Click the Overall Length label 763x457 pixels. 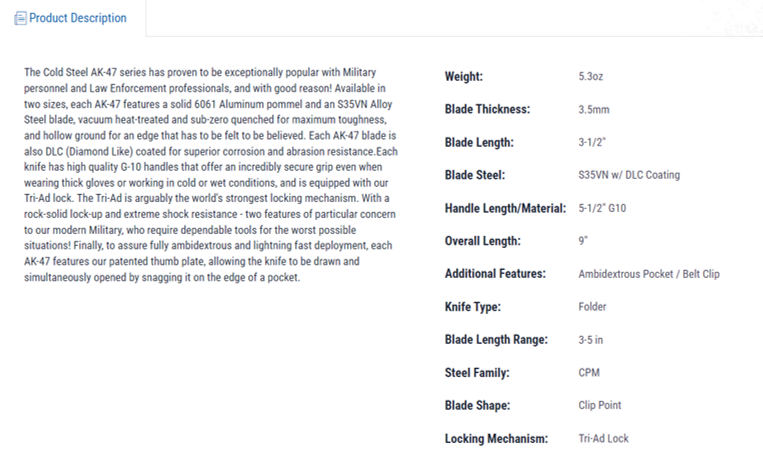click(x=482, y=241)
